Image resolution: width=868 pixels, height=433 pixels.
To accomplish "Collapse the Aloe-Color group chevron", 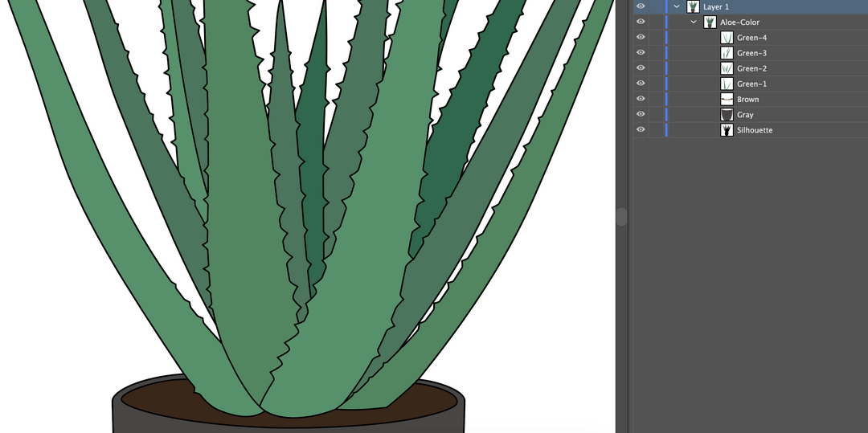I will (x=694, y=22).
